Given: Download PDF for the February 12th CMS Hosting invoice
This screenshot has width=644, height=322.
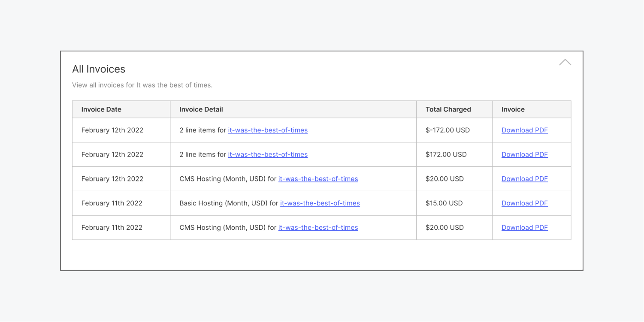Looking at the screenshot, I should (524, 179).
